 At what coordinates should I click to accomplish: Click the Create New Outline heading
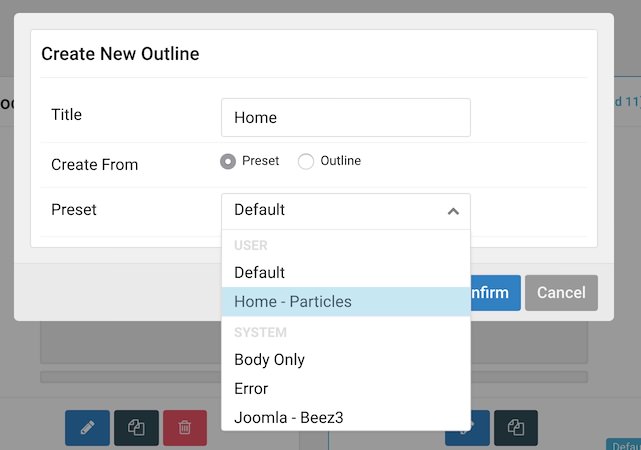pos(120,54)
